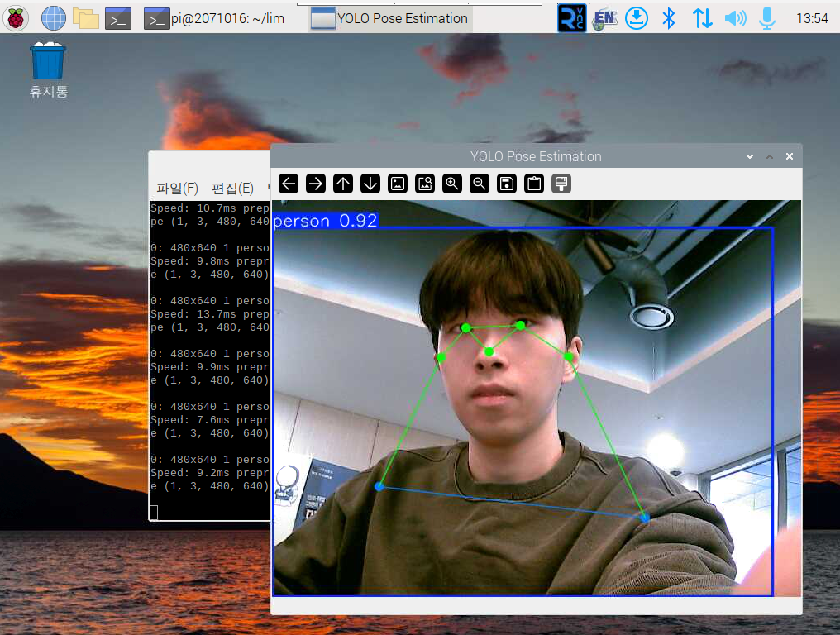
Task: Click the clock showing 13:54
Action: [x=812, y=19]
